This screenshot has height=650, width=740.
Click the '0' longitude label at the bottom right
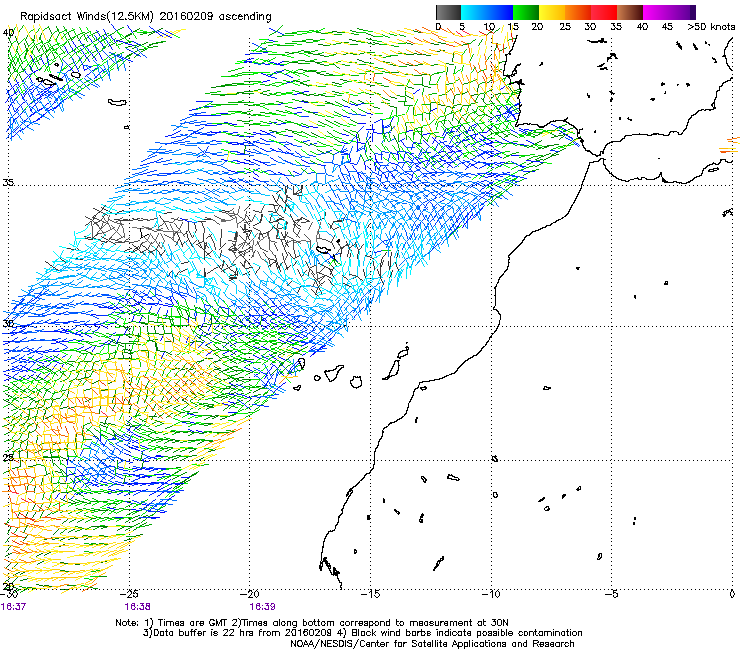(732, 594)
